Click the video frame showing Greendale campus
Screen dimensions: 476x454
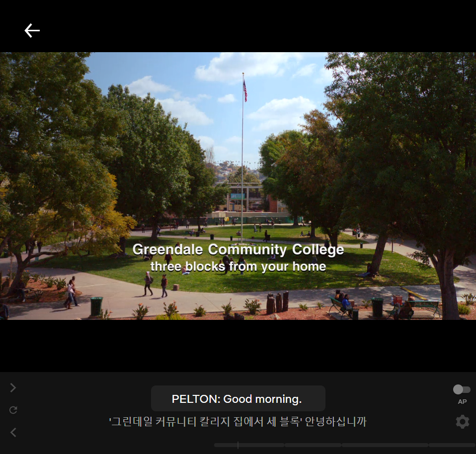pos(238,186)
